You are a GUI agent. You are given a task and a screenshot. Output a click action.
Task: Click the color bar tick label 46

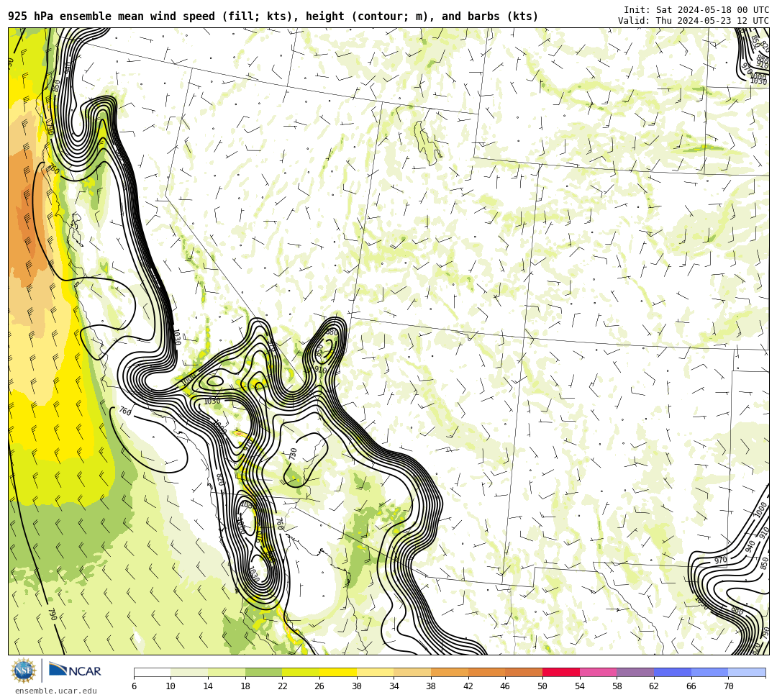[505, 686]
